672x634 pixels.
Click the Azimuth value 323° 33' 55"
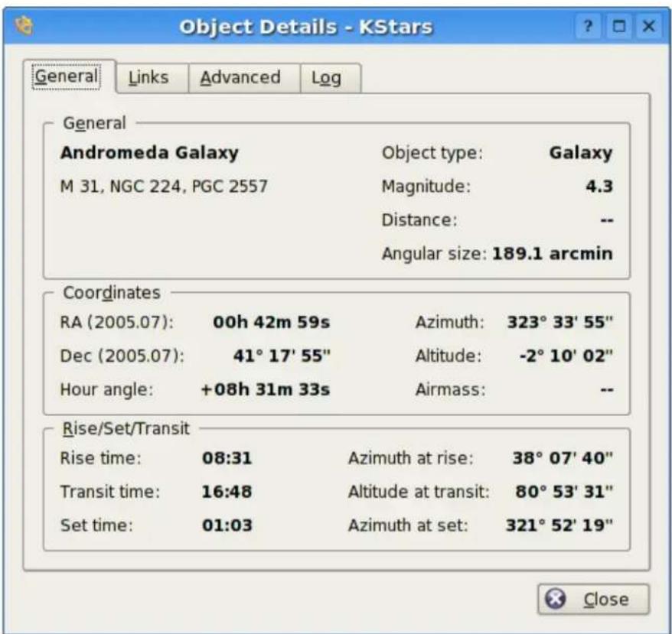point(559,322)
